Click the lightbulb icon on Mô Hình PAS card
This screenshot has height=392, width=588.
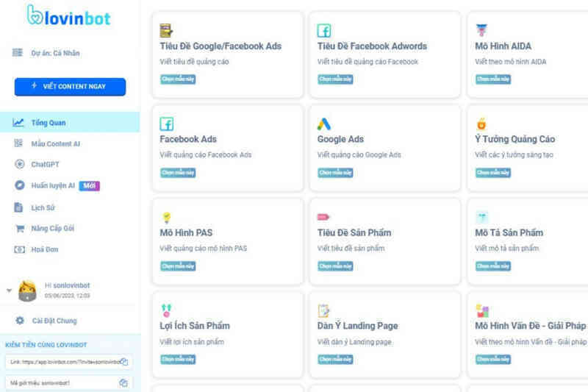167,217
